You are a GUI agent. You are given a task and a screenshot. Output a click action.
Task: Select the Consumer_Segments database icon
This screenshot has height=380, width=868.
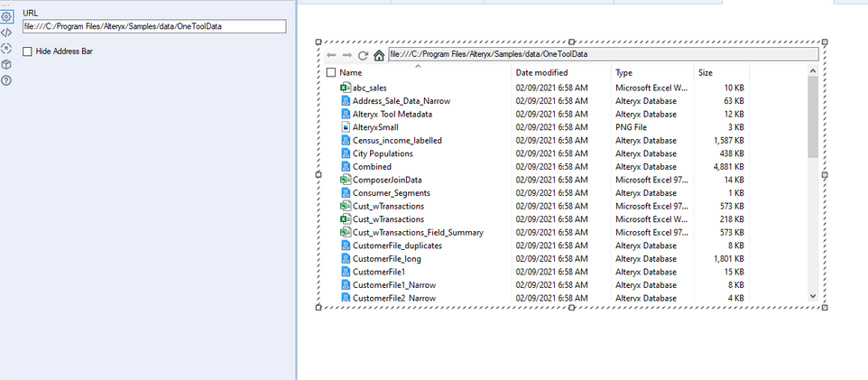(x=346, y=193)
